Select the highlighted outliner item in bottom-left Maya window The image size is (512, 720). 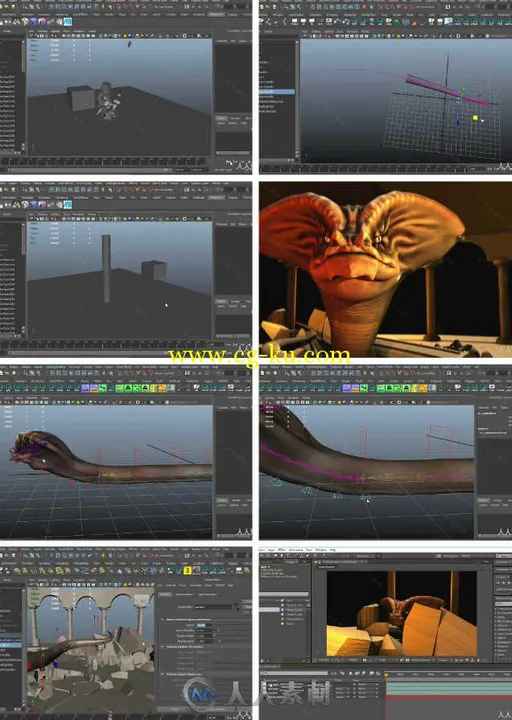pyautogui.click(x=11, y=645)
